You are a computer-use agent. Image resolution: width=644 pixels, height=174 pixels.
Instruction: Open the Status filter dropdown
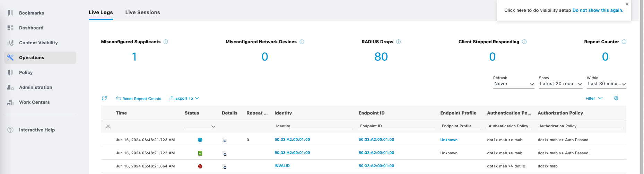[x=200, y=127]
